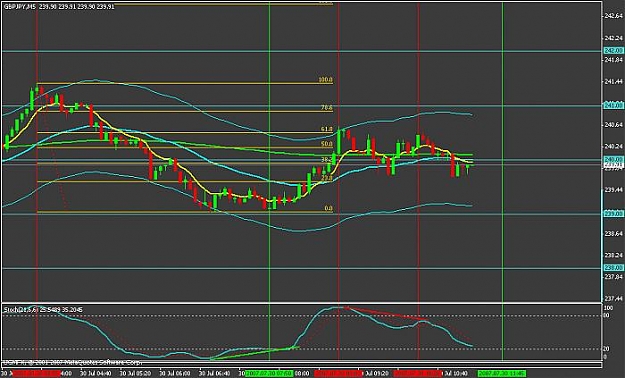This screenshot has width=625, height=378.
Task: Click the 241.00 highlighted price label
Action: pyautogui.click(x=613, y=105)
